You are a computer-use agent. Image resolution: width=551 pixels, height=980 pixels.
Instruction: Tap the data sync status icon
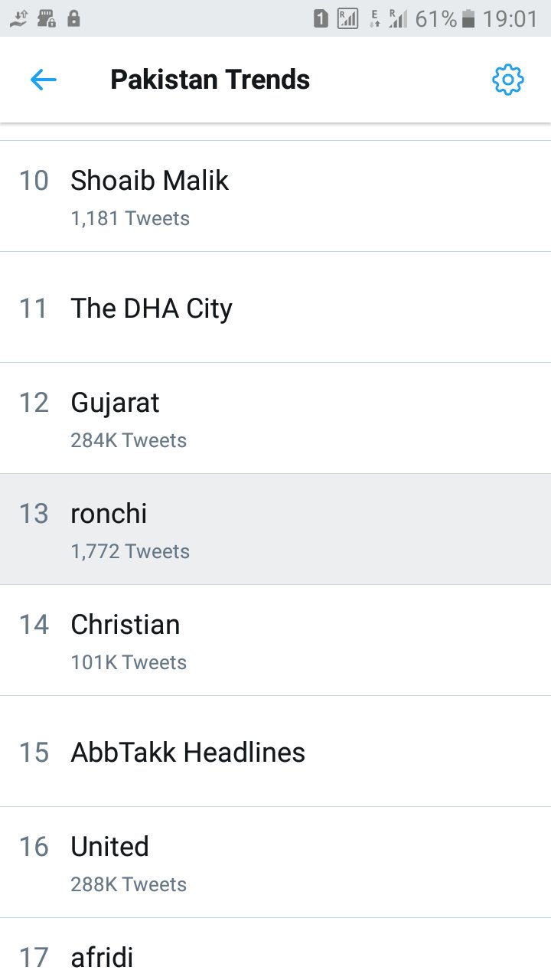pos(18,18)
